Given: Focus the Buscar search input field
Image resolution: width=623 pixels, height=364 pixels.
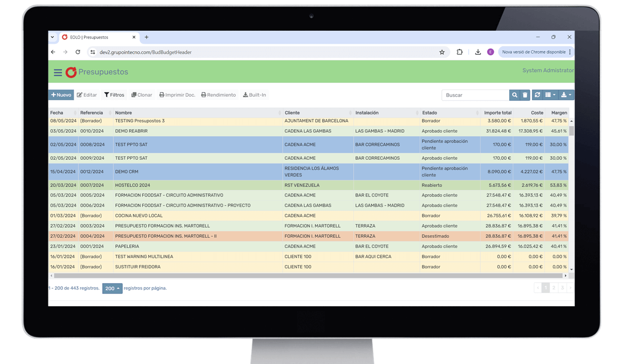Looking at the screenshot, I should click(475, 95).
